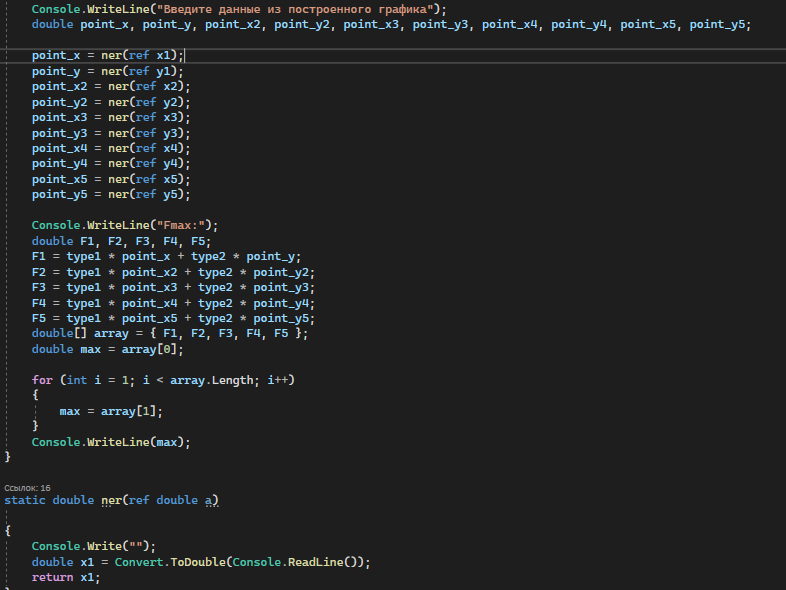
Task: Click the parameter 'a' in ner signature
Action: coord(208,500)
